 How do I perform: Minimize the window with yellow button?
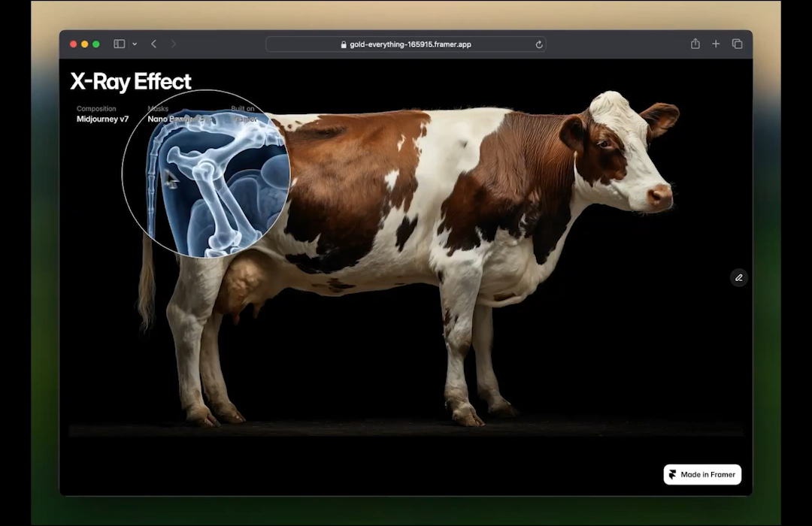tap(84, 44)
